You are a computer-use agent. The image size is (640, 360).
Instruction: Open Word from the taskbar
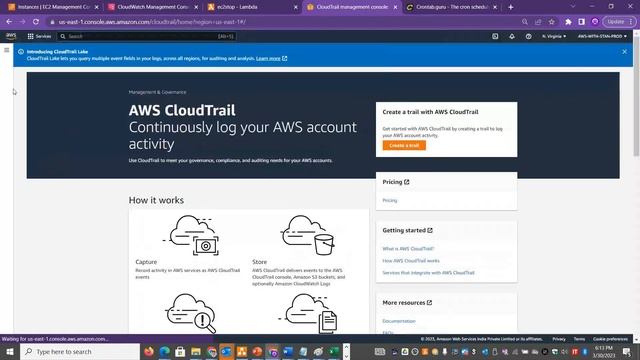(288, 351)
